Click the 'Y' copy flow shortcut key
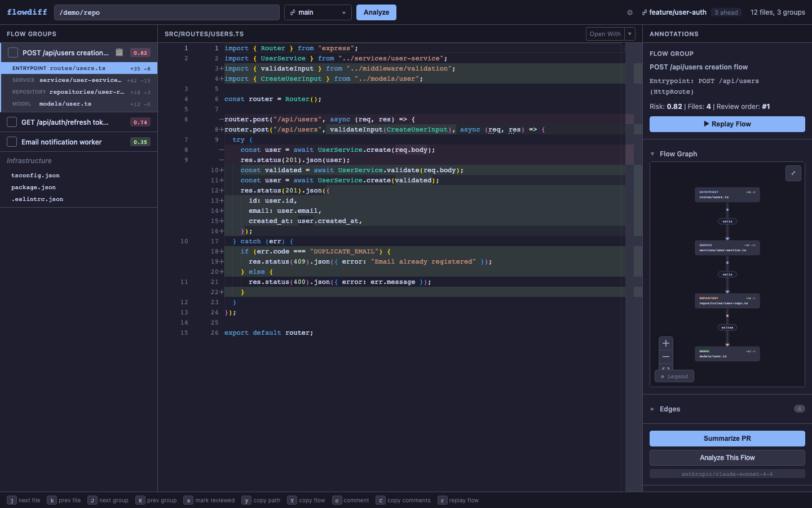Screen dimensions: 812x508 pos(292,500)
